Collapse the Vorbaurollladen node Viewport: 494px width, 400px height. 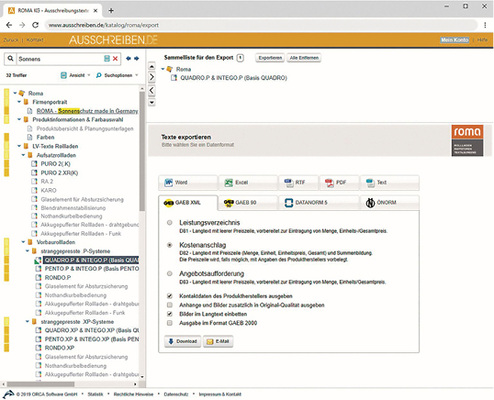pos(23,242)
